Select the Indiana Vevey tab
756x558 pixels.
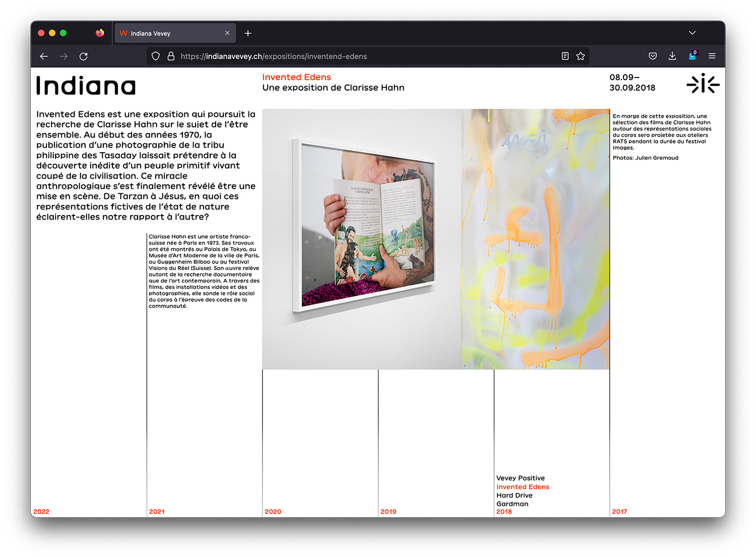[166, 33]
